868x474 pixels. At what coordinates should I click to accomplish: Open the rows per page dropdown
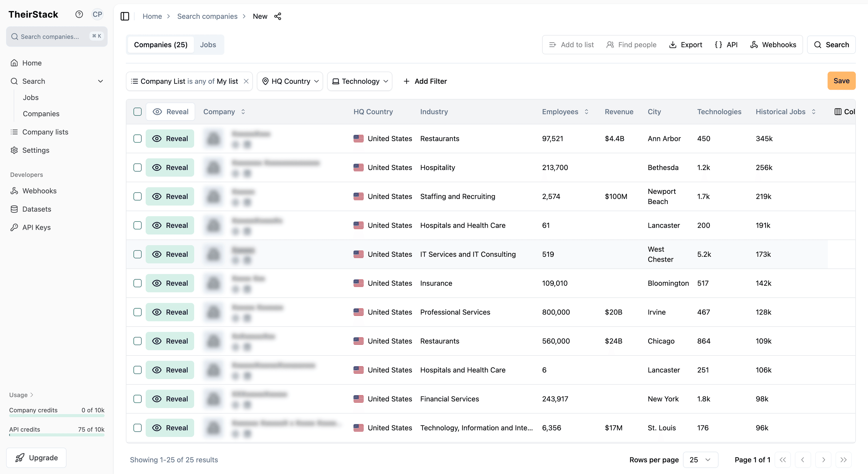pos(700,460)
